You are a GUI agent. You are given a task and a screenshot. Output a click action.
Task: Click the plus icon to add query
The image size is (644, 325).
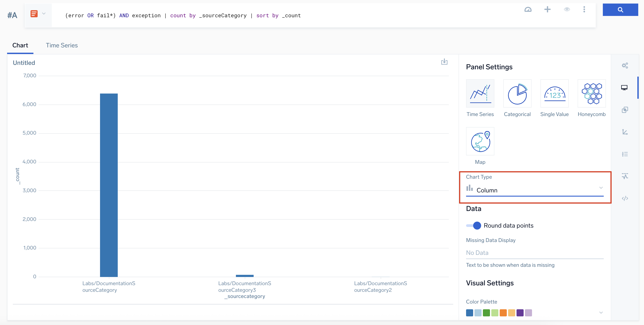[x=547, y=10]
